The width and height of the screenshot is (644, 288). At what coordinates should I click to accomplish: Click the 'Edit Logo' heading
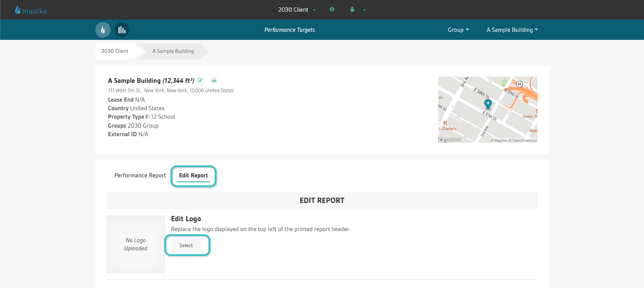186,219
